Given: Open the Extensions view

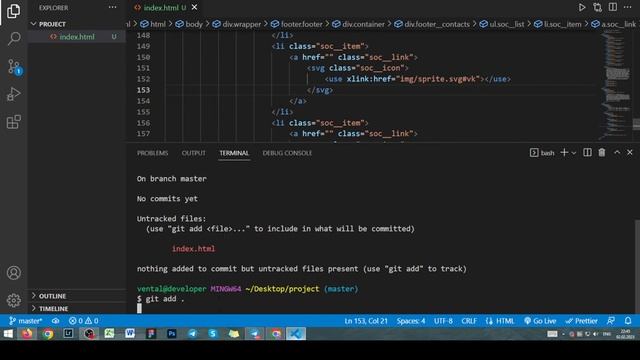Looking at the screenshot, I should point(13,122).
